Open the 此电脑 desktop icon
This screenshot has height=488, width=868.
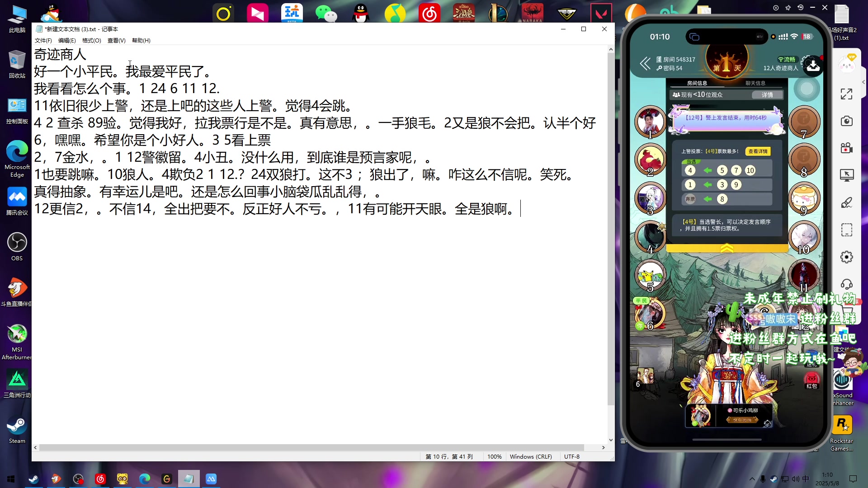[x=17, y=19]
